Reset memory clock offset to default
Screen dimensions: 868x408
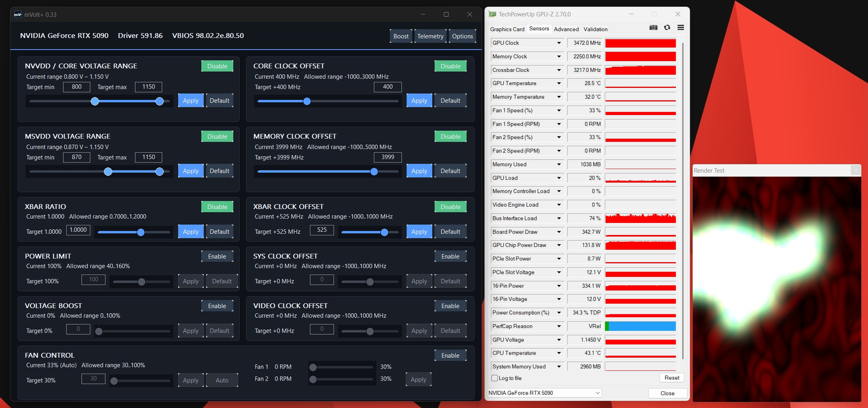tap(451, 171)
